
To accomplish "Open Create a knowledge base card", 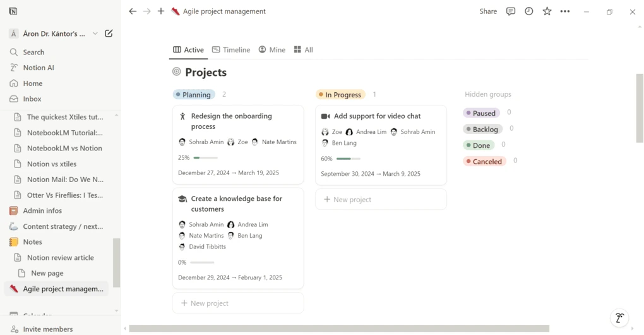I will [x=238, y=239].
